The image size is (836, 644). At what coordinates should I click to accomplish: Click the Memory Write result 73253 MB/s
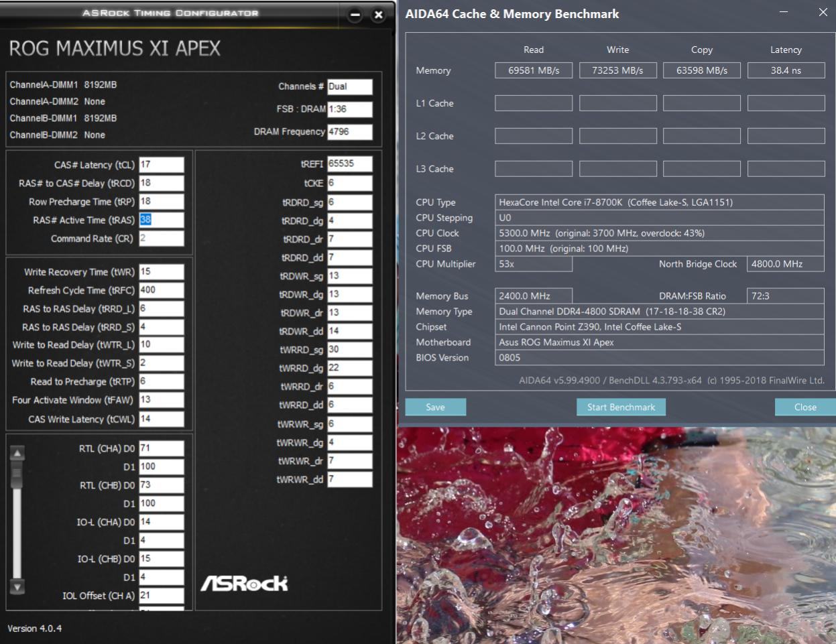(618, 70)
